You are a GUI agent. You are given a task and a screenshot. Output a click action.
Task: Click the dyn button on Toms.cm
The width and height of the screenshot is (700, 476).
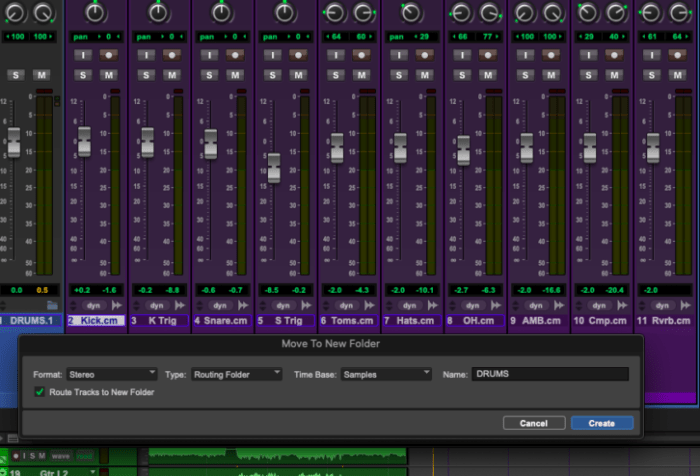click(x=346, y=305)
